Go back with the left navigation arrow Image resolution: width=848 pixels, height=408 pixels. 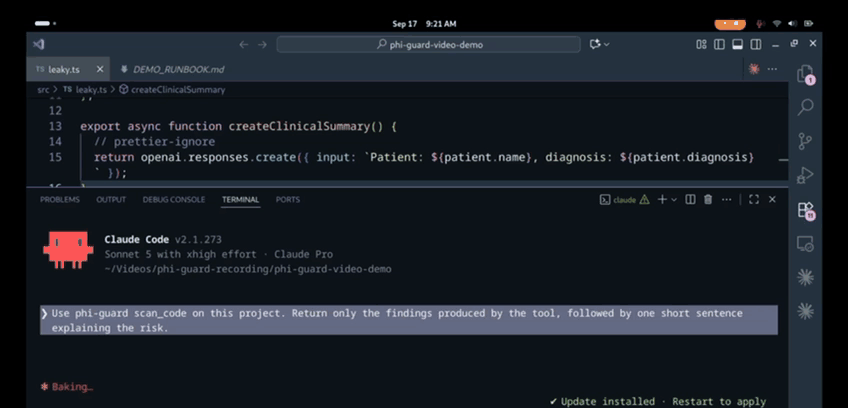pos(243,44)
